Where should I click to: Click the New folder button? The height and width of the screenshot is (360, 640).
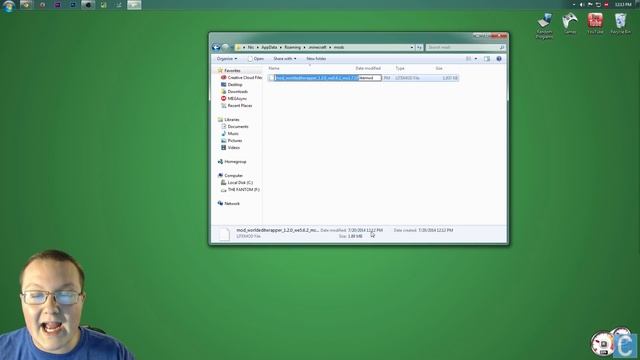(x=316, y=59)
